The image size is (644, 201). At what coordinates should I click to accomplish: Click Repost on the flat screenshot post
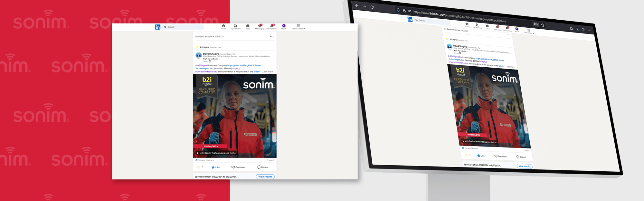263,167
